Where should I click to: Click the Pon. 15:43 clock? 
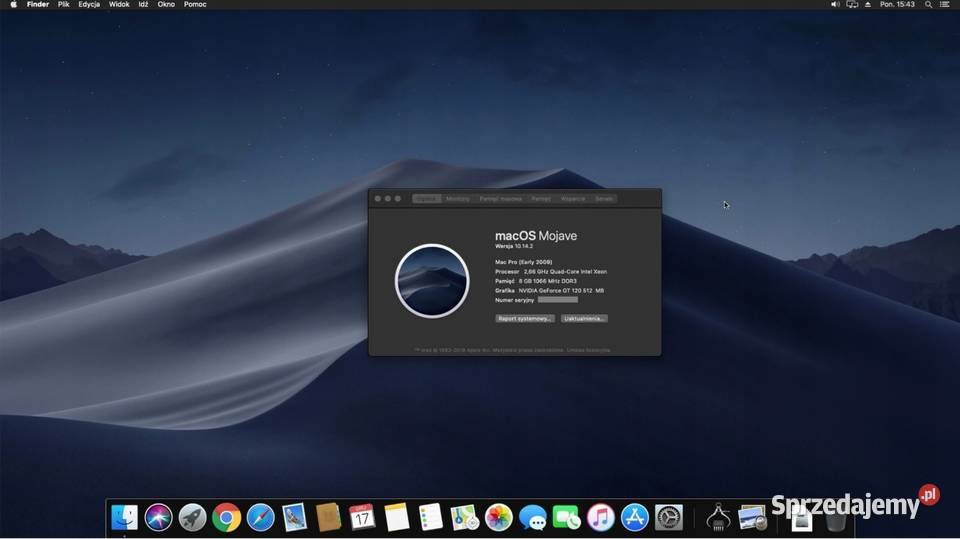click(897, 4)
